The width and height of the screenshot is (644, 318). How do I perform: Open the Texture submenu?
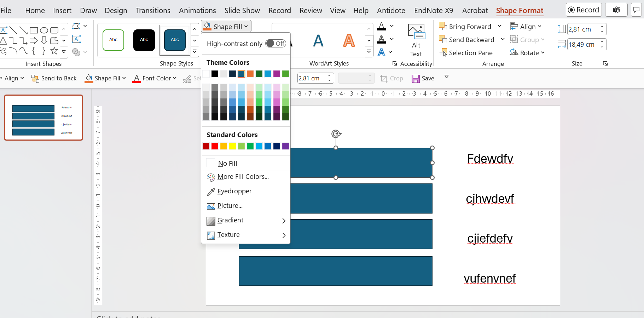point(246,235)
